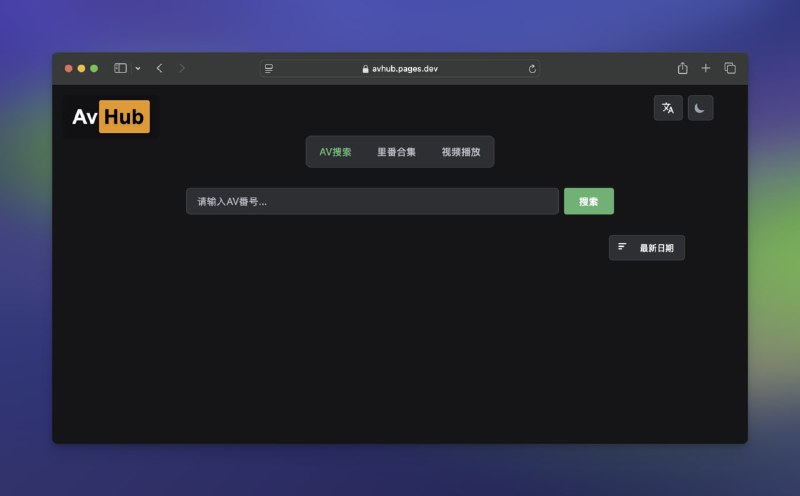Open the 视频播放 tab
Viewport: 800px width, 496px height.
tap(461, 152)
